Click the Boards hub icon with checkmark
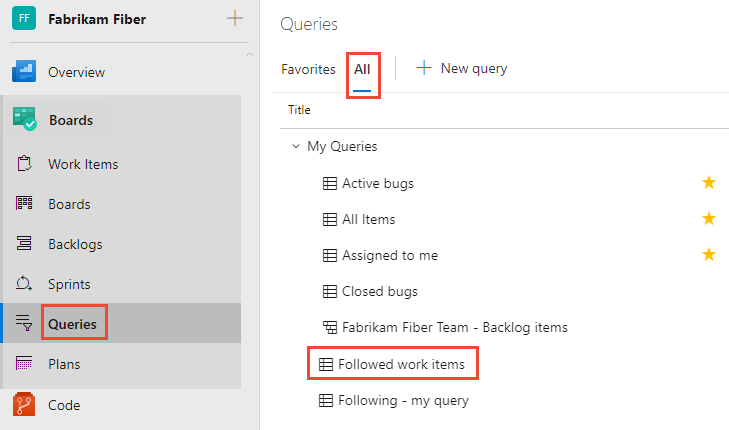 click(x=25, y=119)
